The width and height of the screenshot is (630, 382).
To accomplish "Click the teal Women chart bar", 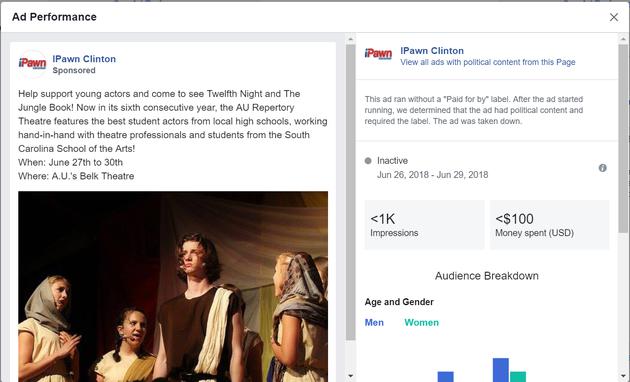I will (x=518, y=377).
